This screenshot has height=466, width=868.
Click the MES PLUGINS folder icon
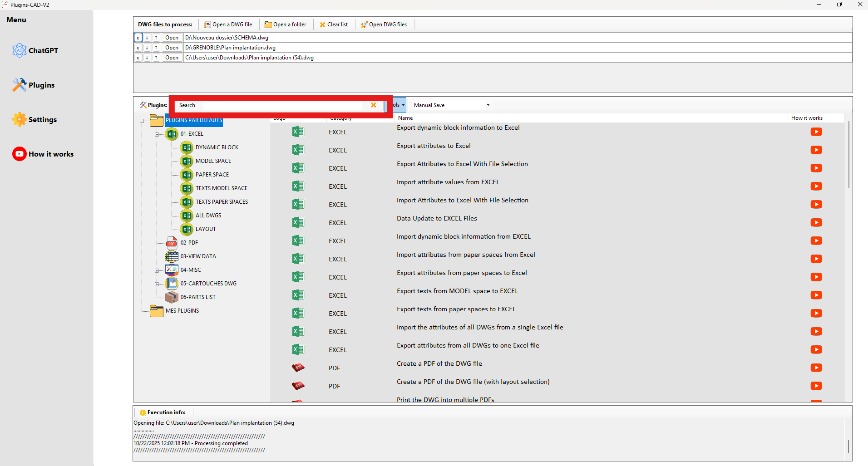[x=157, y=311]
